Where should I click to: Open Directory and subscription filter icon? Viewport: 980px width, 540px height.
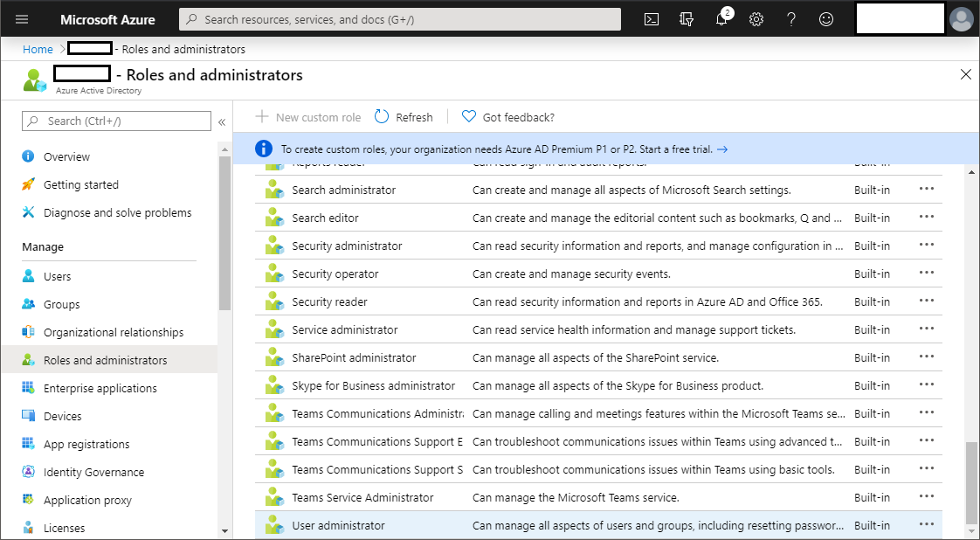tap(687, 19)
